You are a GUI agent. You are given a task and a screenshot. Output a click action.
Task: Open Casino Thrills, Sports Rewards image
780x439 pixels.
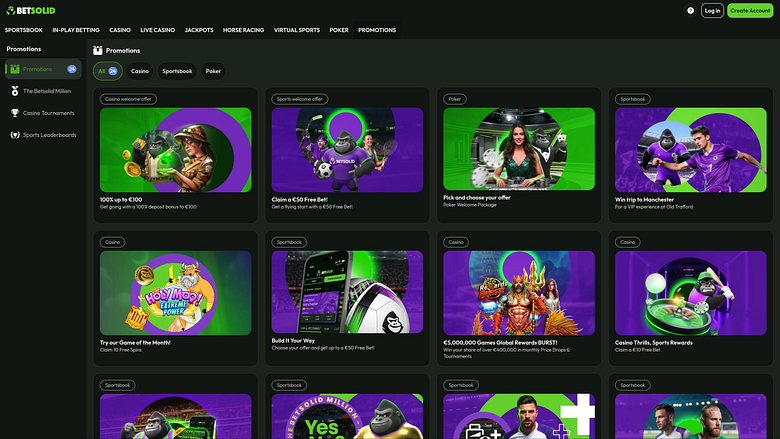(x=690, y=293)
